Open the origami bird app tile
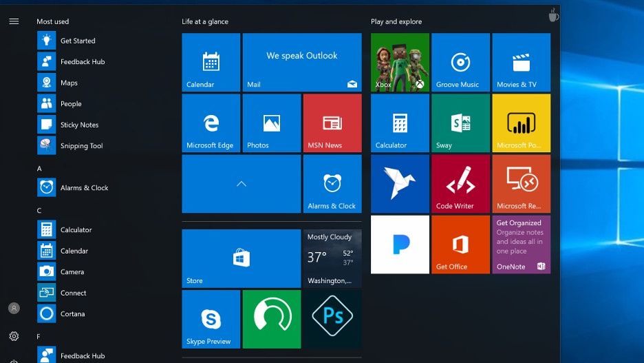Screen dimensions: 644x363 [400, 184]
